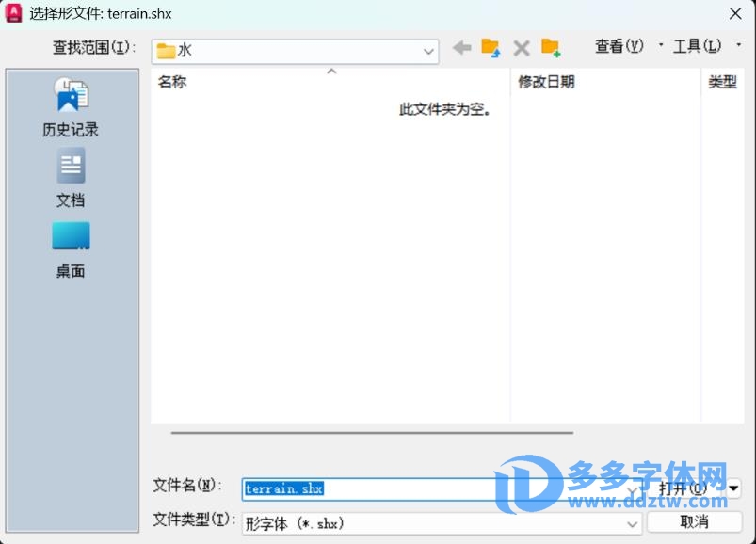Open 文档 (Documents) location

point(71,179)
